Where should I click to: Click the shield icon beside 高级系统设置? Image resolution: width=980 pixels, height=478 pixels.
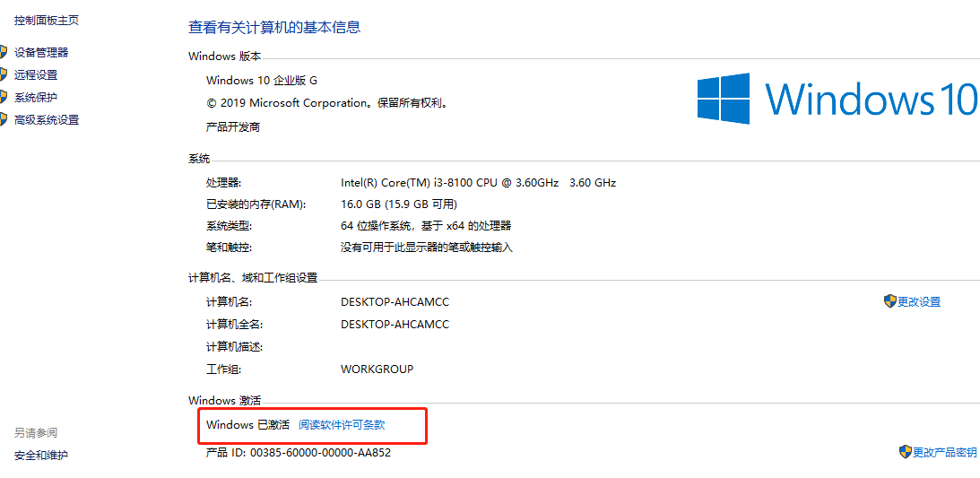[3, 120]
